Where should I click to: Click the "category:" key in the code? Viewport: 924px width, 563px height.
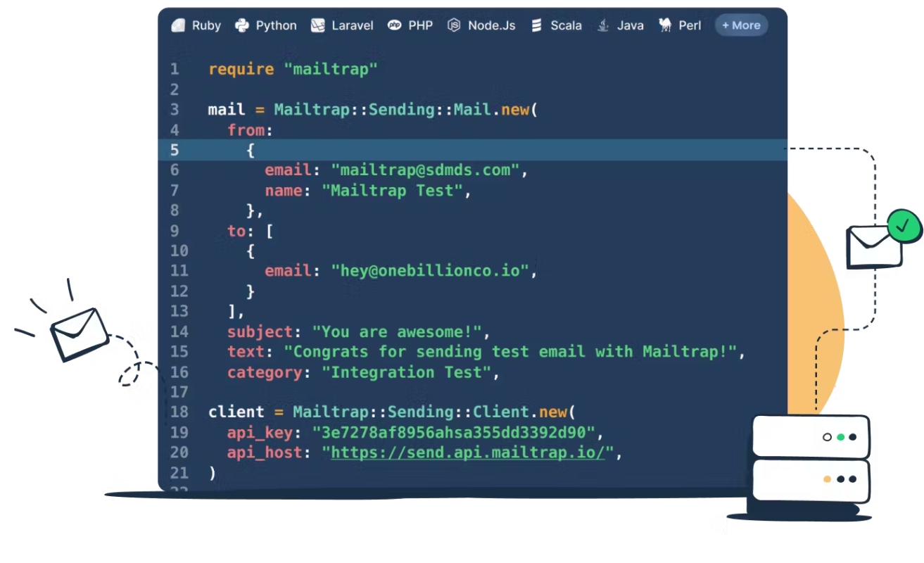[x=269, y=372]
